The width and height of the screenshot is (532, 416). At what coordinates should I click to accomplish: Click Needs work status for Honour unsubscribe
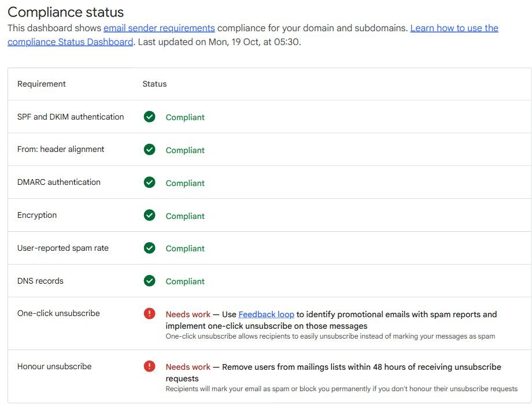(x=188, y=367)
